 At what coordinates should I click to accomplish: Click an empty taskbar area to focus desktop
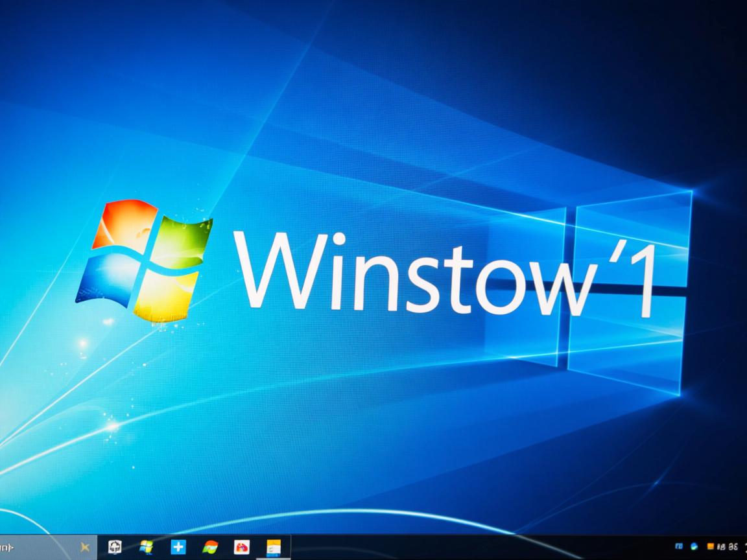(x=454, y=546)
